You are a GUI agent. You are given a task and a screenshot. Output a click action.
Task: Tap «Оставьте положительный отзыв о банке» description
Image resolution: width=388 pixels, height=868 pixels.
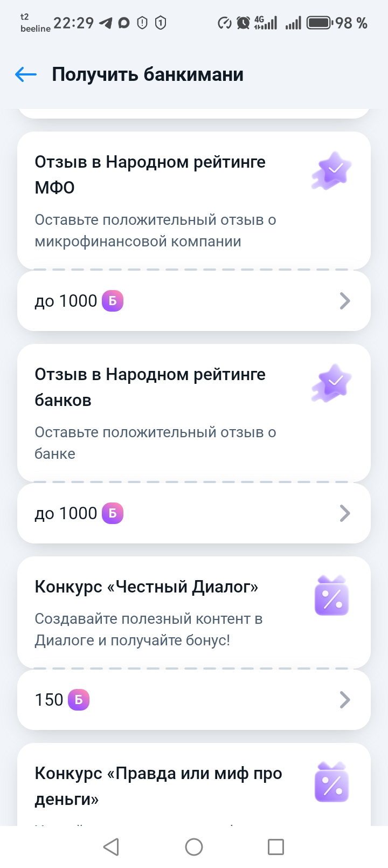pyautogui.click(x=155, y=443)
